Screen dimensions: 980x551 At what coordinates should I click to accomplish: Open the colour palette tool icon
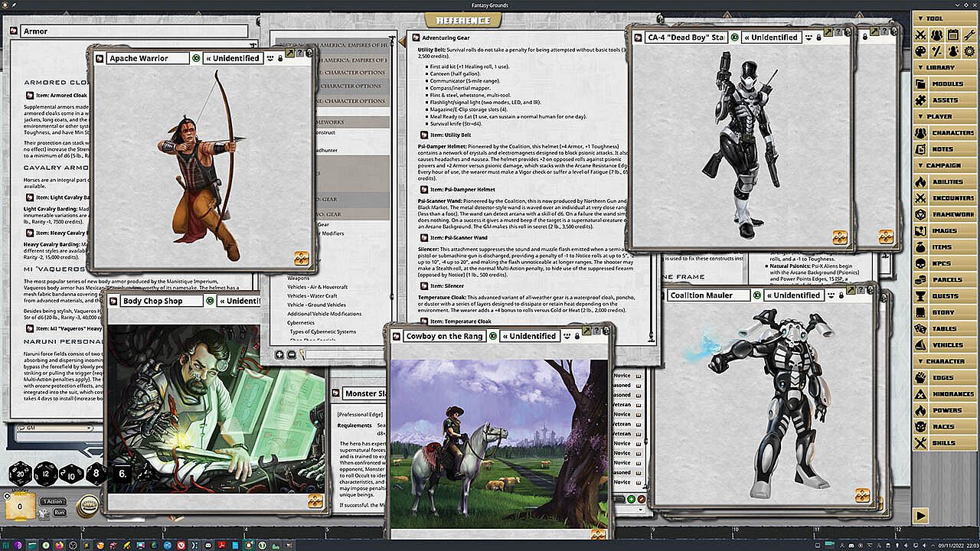coord(921,51)
